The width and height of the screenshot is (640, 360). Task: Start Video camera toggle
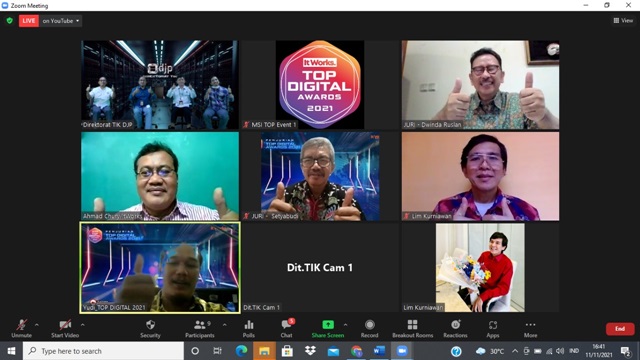[x=65, y=329]
